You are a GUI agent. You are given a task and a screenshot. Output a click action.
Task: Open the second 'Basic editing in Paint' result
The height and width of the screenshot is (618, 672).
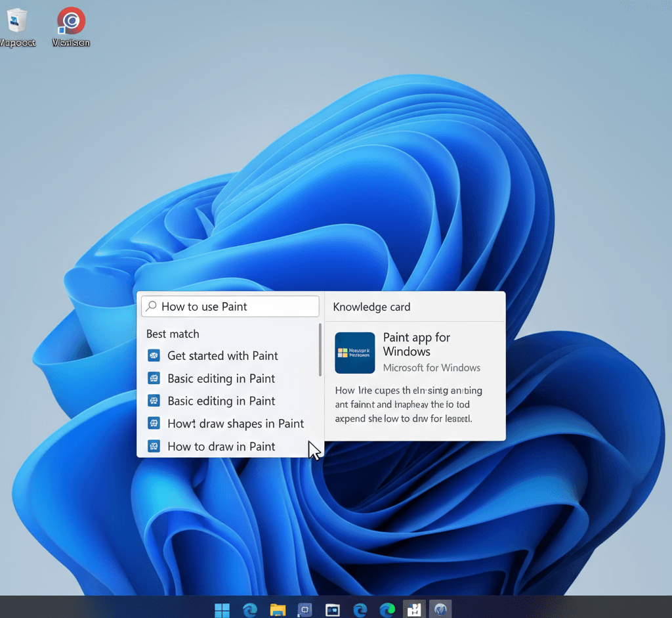[221, 401]
